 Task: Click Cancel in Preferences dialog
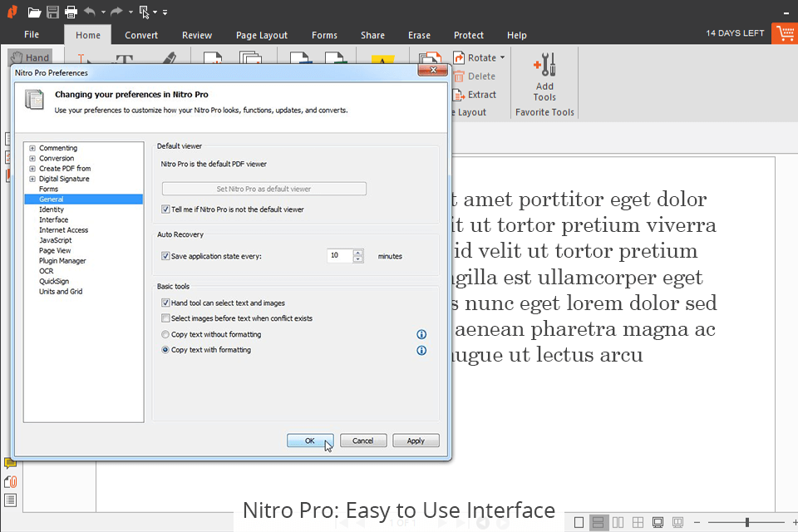coord(363,441)
